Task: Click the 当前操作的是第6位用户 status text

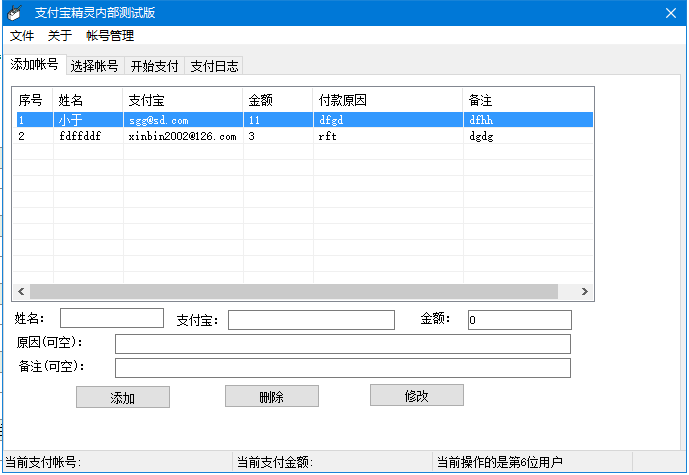Action: click(500, 462)
